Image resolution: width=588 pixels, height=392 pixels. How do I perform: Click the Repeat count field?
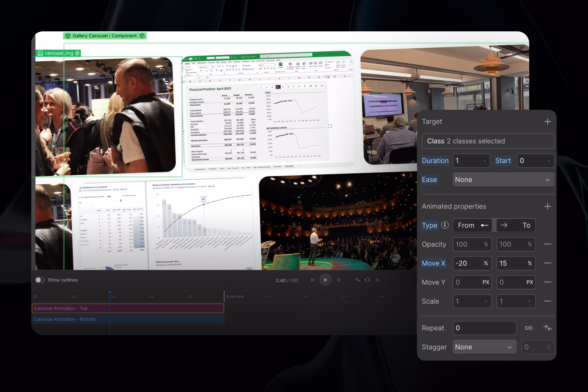[x=484, y=328]
